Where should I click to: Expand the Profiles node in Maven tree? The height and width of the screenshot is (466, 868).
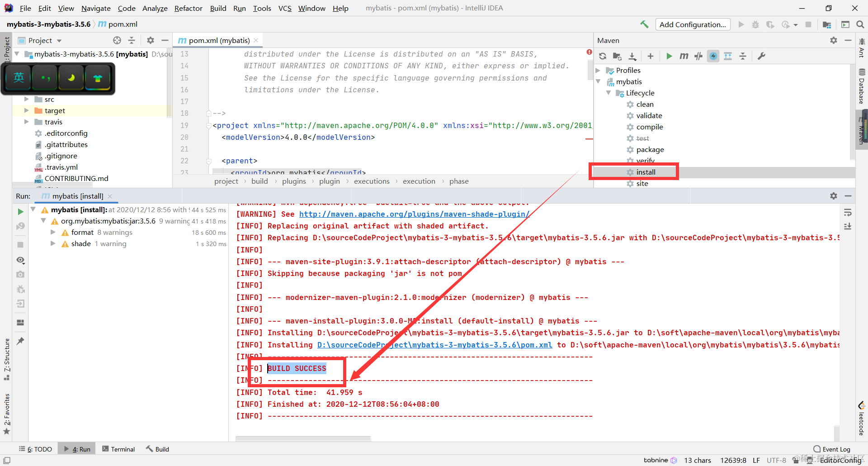click(x=598, y=71)
